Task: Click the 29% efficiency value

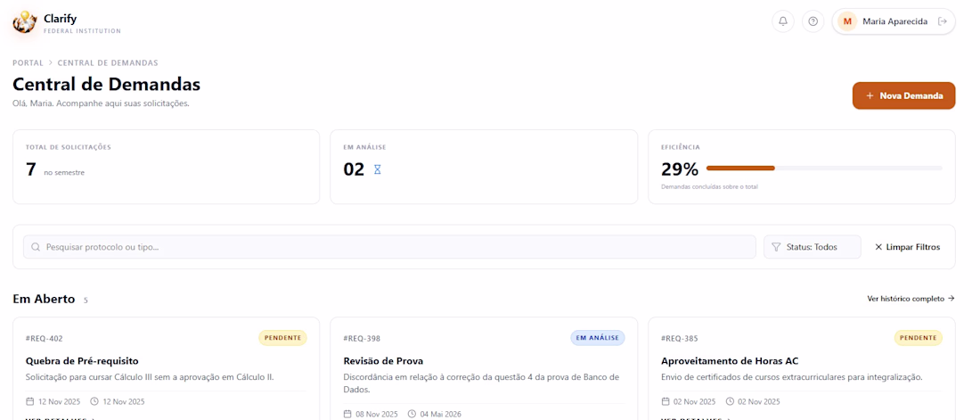Action: tap(680, 169)
